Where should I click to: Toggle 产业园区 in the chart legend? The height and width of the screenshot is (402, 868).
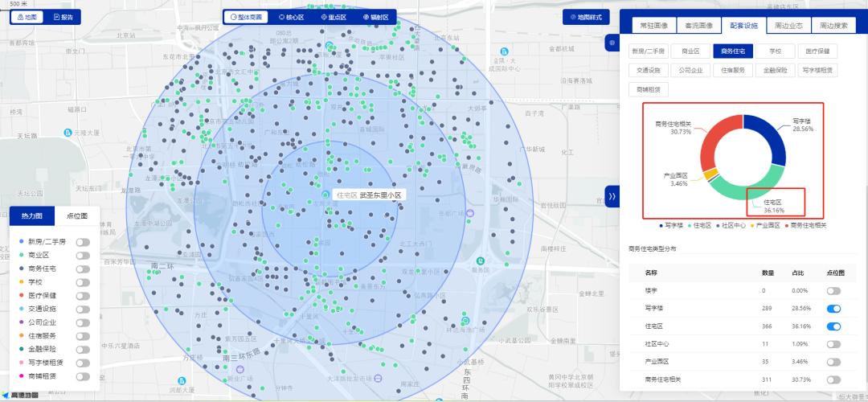(765, 225)
